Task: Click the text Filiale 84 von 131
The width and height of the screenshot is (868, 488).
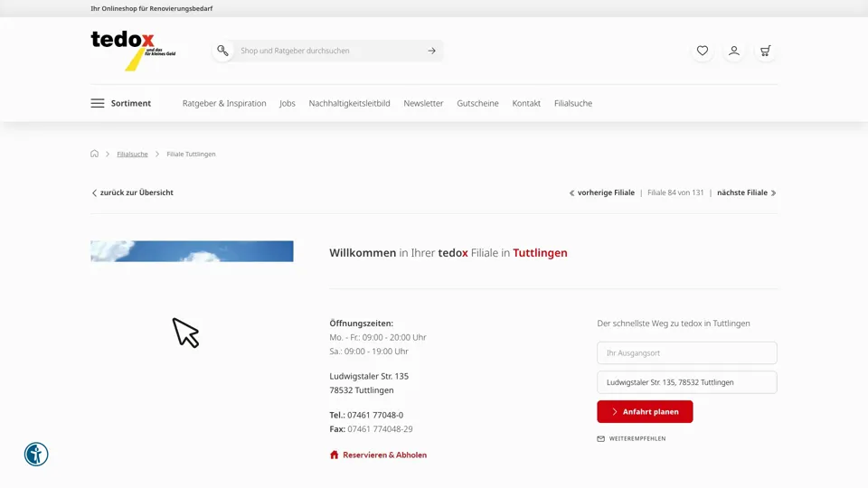Action: click(675, 192)
